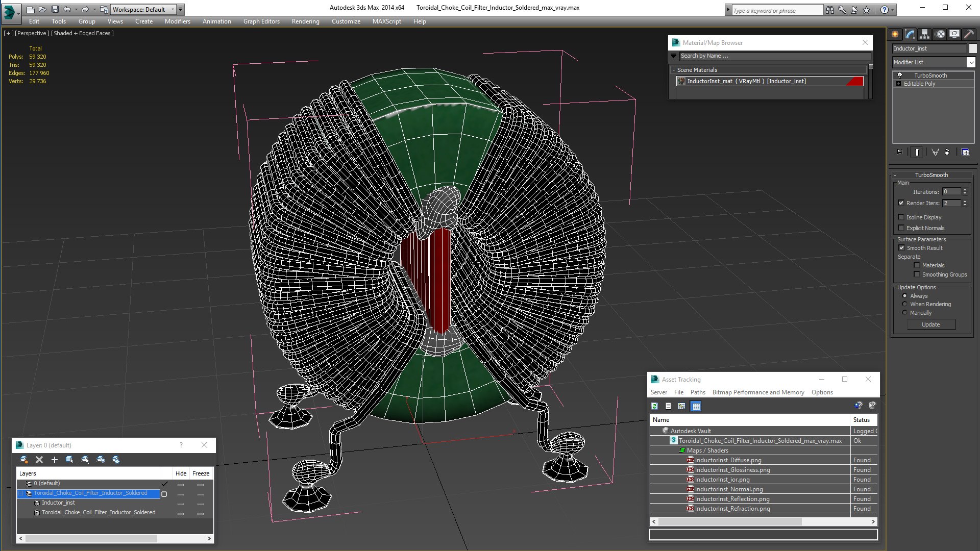
Task: Open the Modifier List dropdown
Action: click(x=970, y=62)
